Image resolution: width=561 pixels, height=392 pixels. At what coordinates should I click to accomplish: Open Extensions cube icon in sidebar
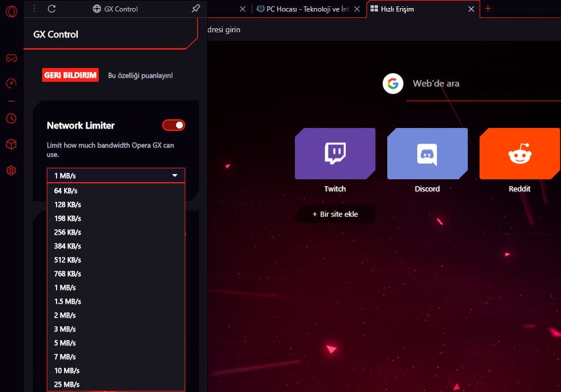coord(11,144)
